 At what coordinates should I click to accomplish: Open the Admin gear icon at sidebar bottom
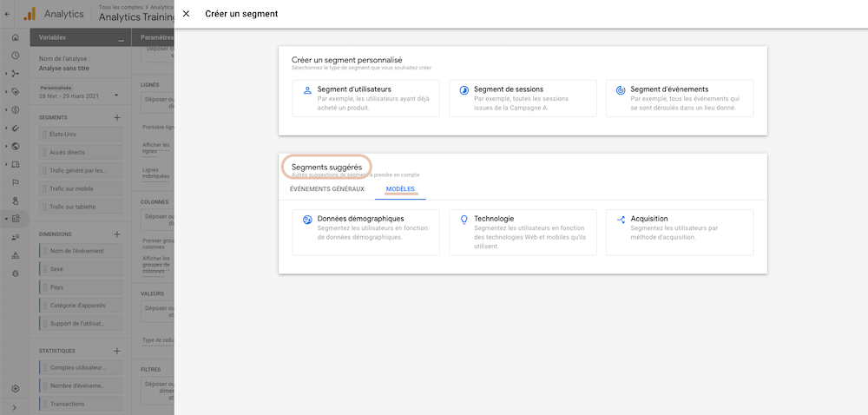[16, 388]
